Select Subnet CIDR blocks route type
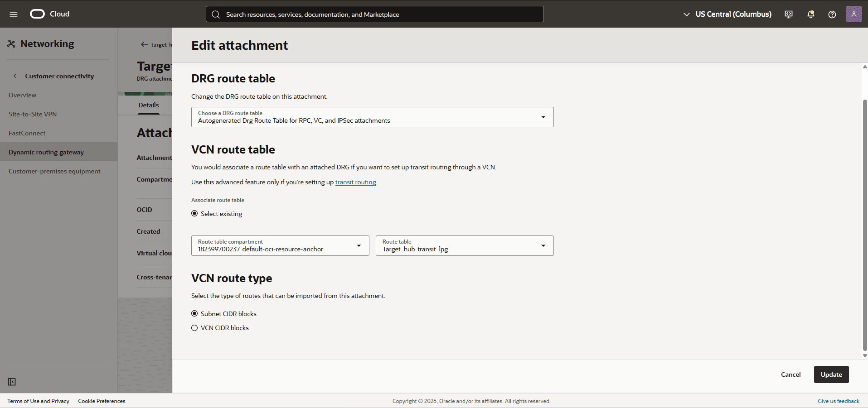868x408 pixels. coord(194,313)
